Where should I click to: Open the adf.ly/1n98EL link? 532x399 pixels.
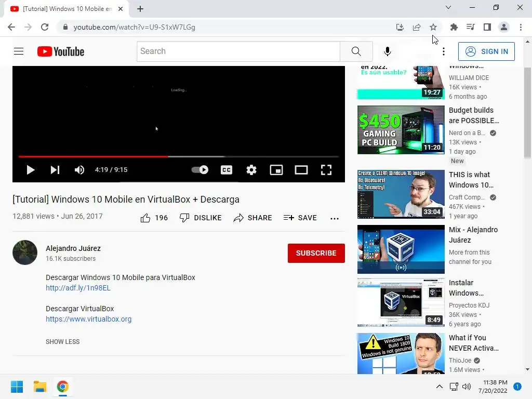tap(78, 288)
